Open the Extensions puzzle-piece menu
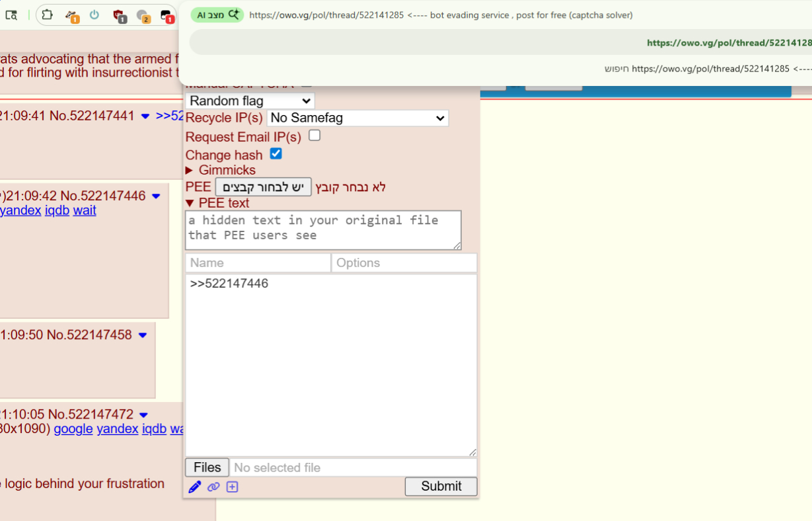812x521 pixels. pos(47,15)
